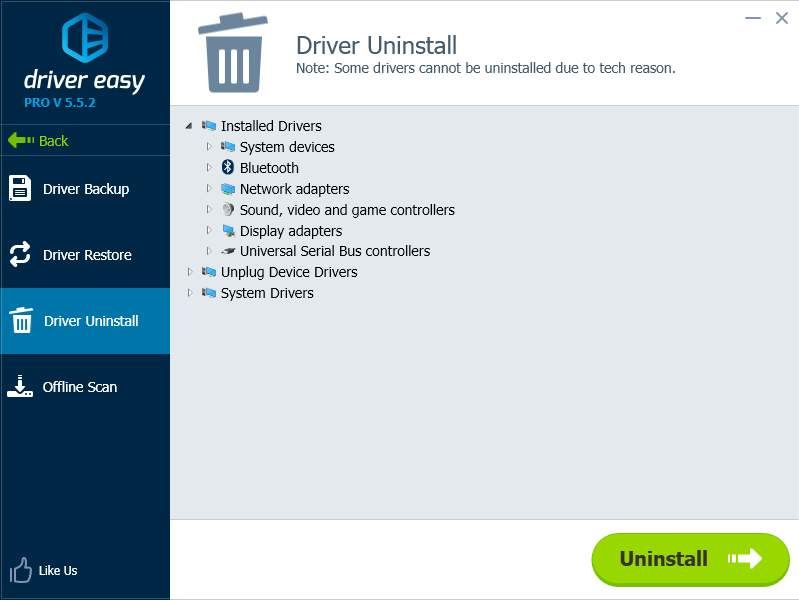Click the Driver Backup floppy disk icon
Image resolution: width=799 pixels, height=600 pixels.
coord(20,188)
